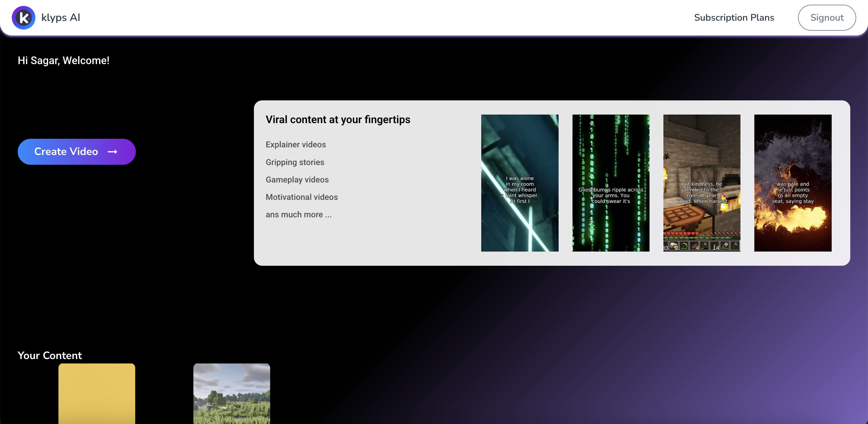Image resolution: width=868 pixels, height=424 pixels.
Task: Open the teal laser sample video
Action: (519, 183)
